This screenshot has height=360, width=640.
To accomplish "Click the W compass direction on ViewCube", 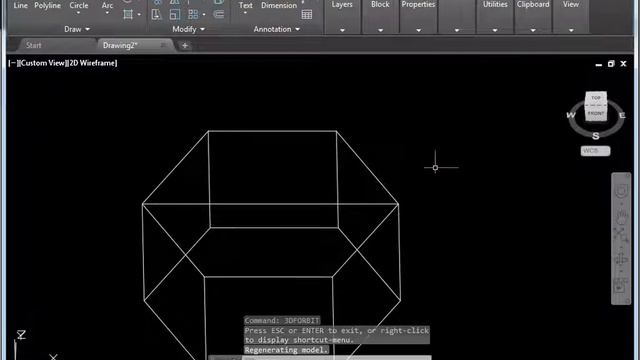I will point(571,115).
